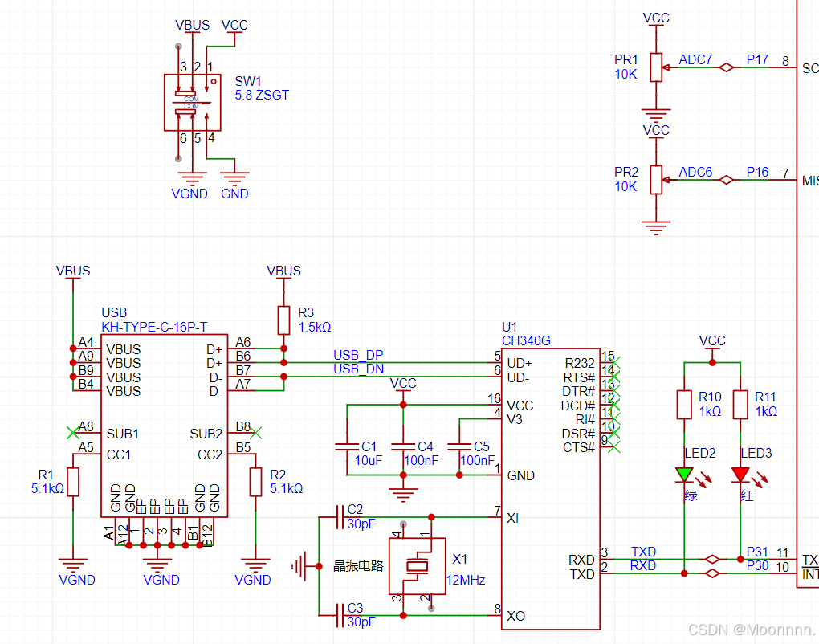The height and width of the screenshot is (644, 819).
Task: Click the 30pF value of C3
Action: click(x=361, y=622)
